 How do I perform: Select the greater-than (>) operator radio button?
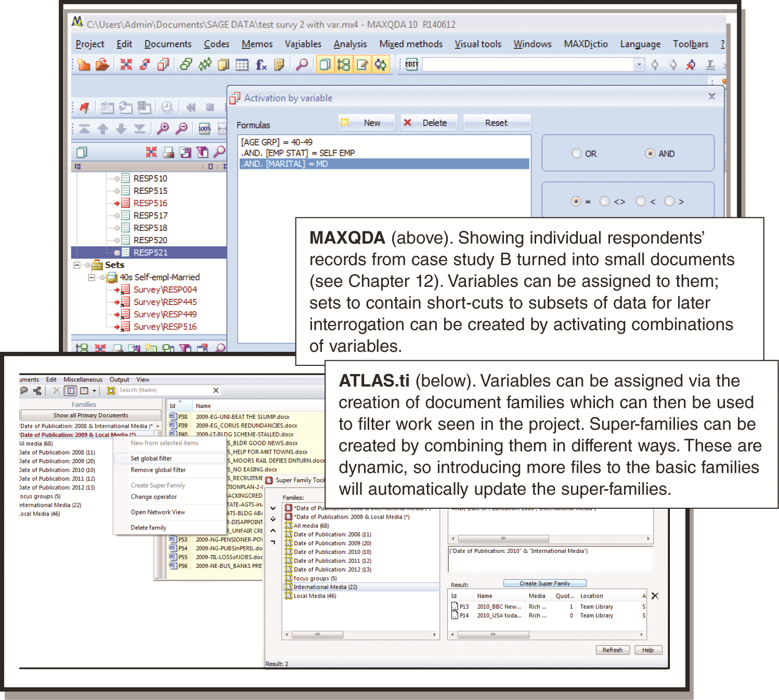coord(669,201)
